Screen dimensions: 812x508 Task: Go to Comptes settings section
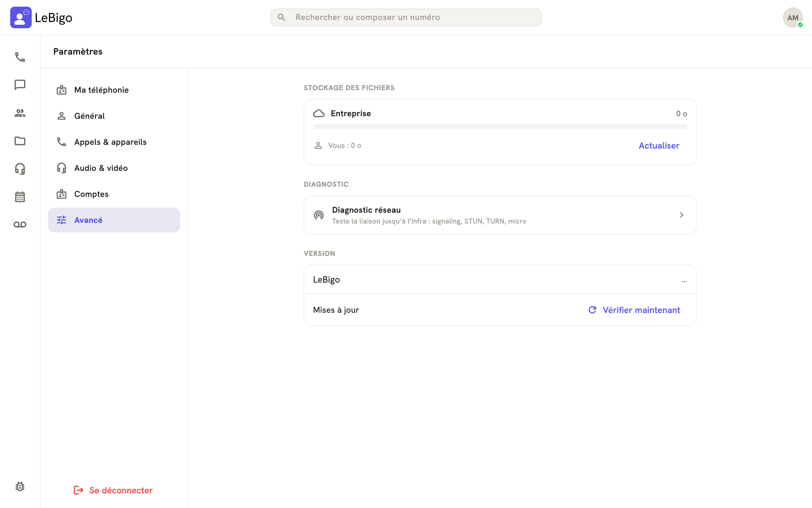tap(114, 194)
